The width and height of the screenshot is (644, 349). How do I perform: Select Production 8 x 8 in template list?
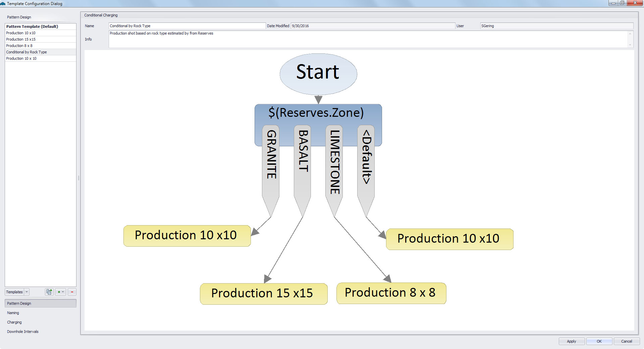click(x=19, y=46)
